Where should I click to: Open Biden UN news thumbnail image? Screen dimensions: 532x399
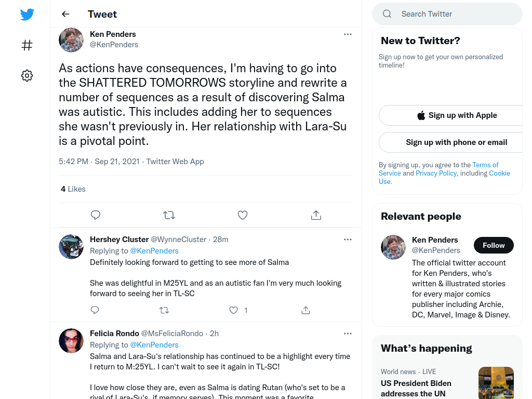click(x=496, y=383)
